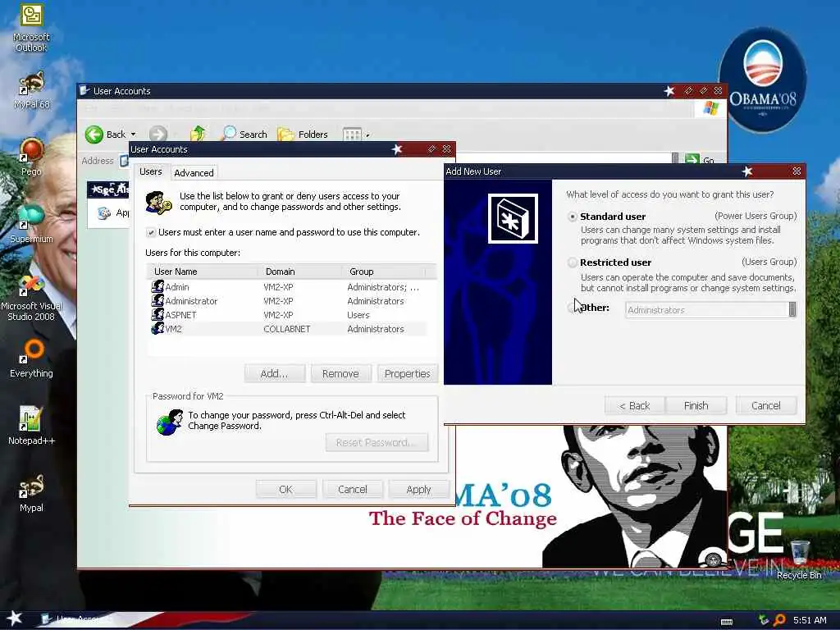Click Finish in Add New User wizard
840x630 pixels.
click(696, 405)
